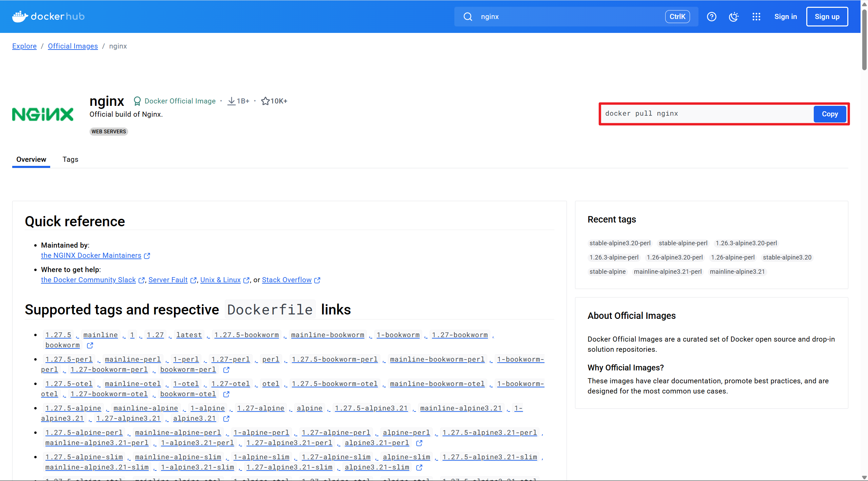Open the apps grid menu icon
868x481 pixels.
click(x=756, y=17)
